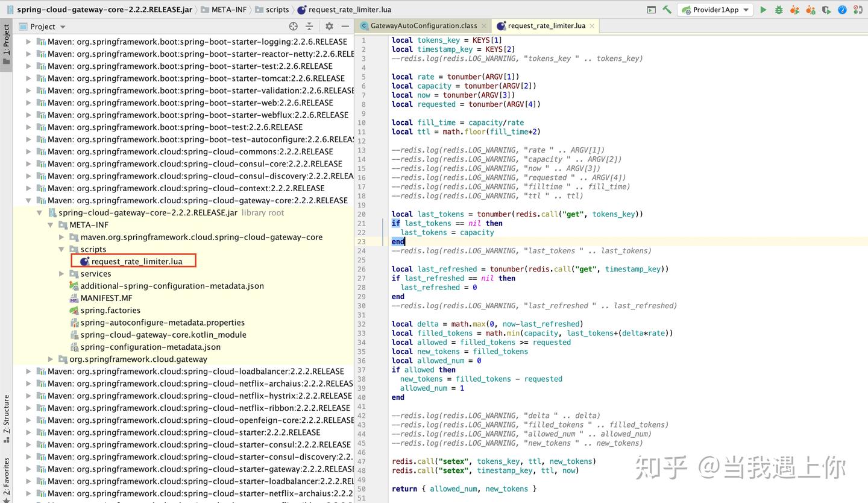Hide the Project tool window
Image resolution: width=868 pixels, height=503 pixels.
pyautogui.click(x=345, y=27)
